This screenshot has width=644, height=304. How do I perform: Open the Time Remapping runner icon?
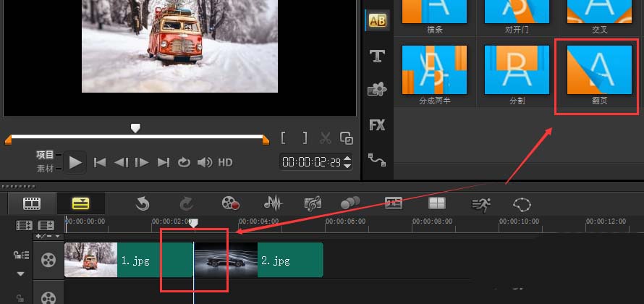(x=481, y=204)
